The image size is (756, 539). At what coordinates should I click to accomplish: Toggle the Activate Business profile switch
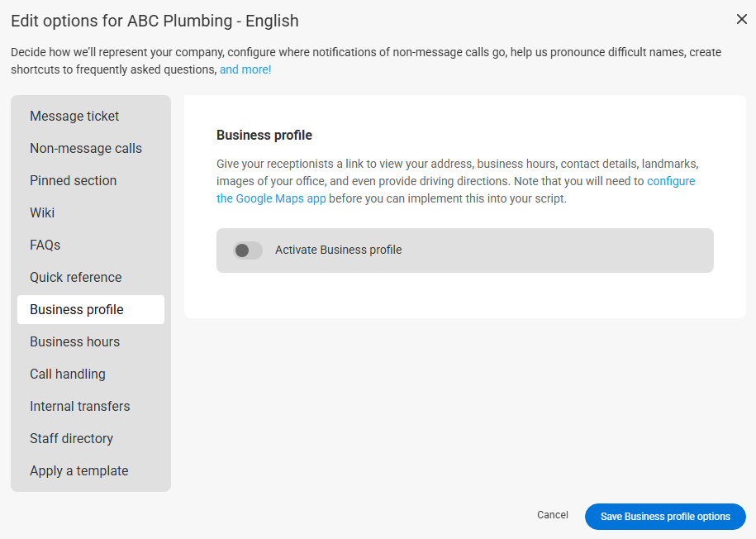tap(247, 250)
